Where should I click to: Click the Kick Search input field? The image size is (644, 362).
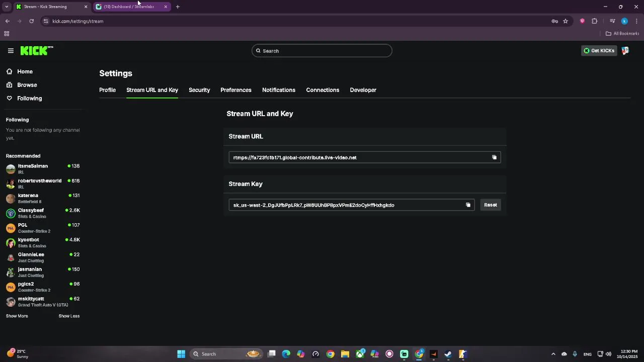pos(322,51)
